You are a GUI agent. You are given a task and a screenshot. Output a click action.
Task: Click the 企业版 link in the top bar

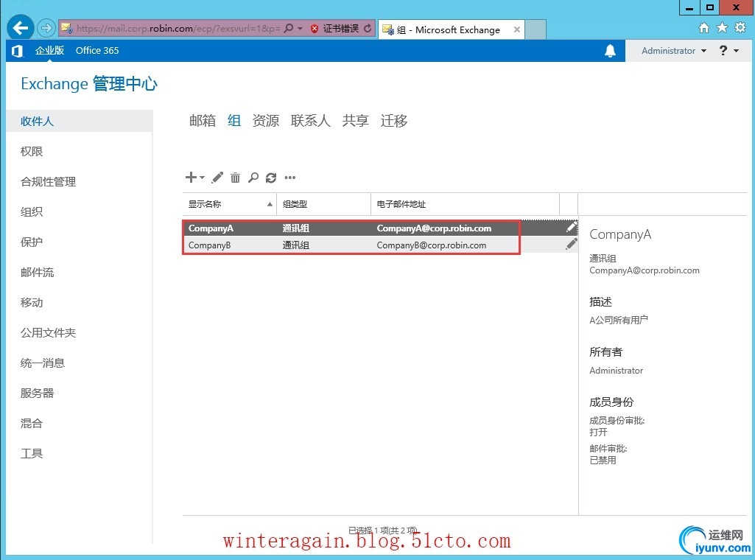coord(49,51)
